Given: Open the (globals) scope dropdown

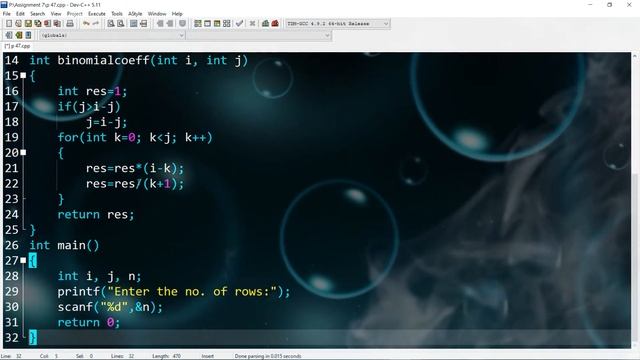Looking at the screenshot, I should (x=112, y=36).
